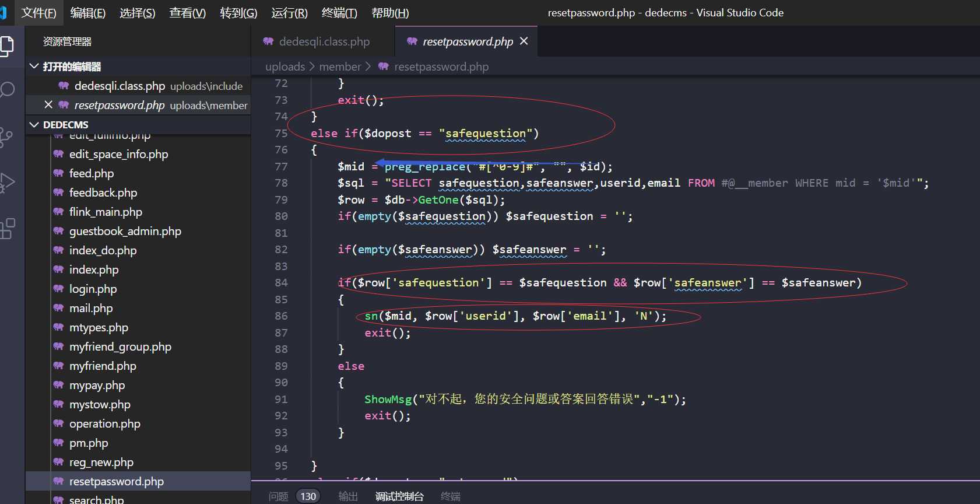The height and width of the screenshot is (504, 980).
Task: Open the Source Control activity bar icon
Action: point(6,137)
